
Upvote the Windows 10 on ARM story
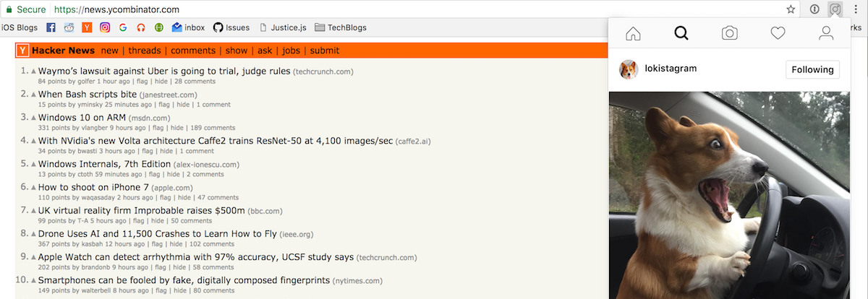click(33, 118)
